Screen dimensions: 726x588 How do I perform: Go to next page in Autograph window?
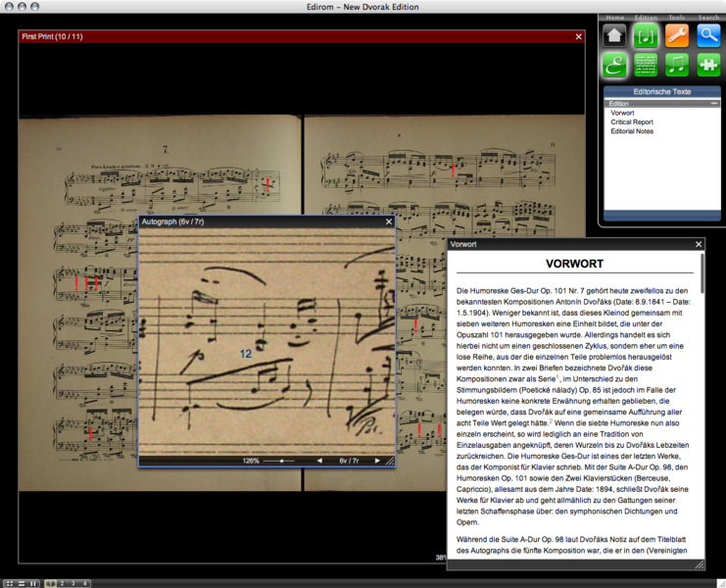tap(377, 461)
